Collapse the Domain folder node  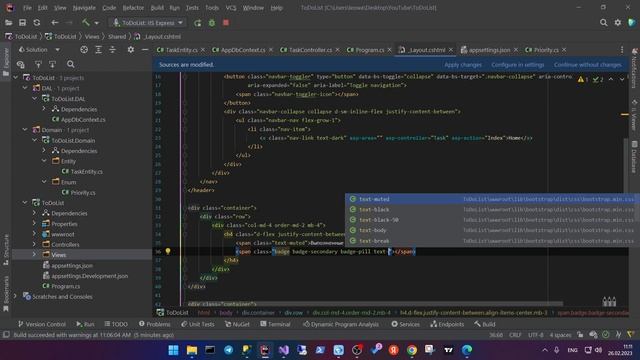point(25,130)
